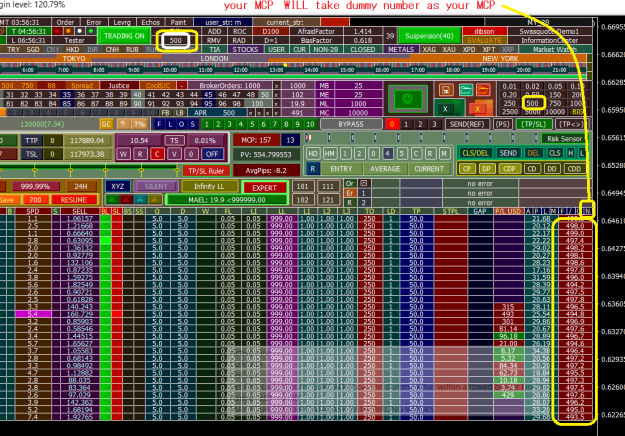The height and width of the screenshot is (436, 625).
Task: Click the green X icon below the save icon
Action: (x=446, y=108)
